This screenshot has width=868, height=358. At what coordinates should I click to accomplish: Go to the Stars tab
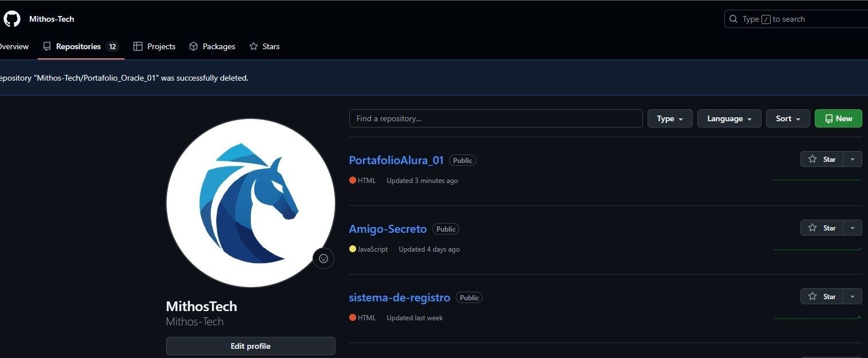(x=265, y=46)
